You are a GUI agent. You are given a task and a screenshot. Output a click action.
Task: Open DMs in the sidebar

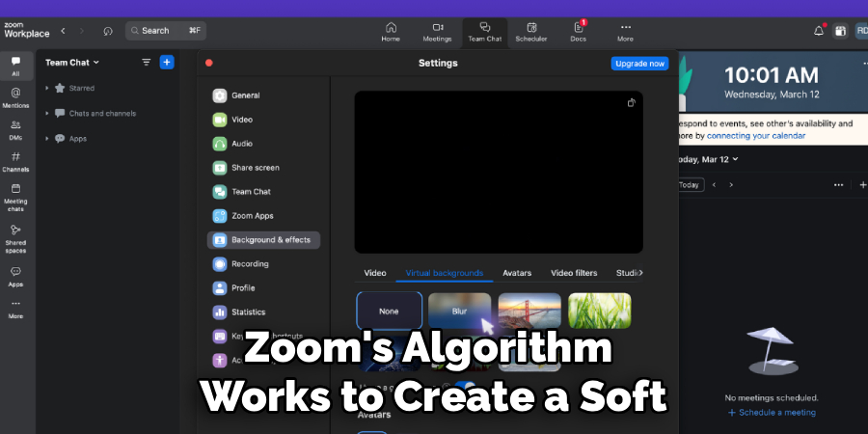click(15, 129)
